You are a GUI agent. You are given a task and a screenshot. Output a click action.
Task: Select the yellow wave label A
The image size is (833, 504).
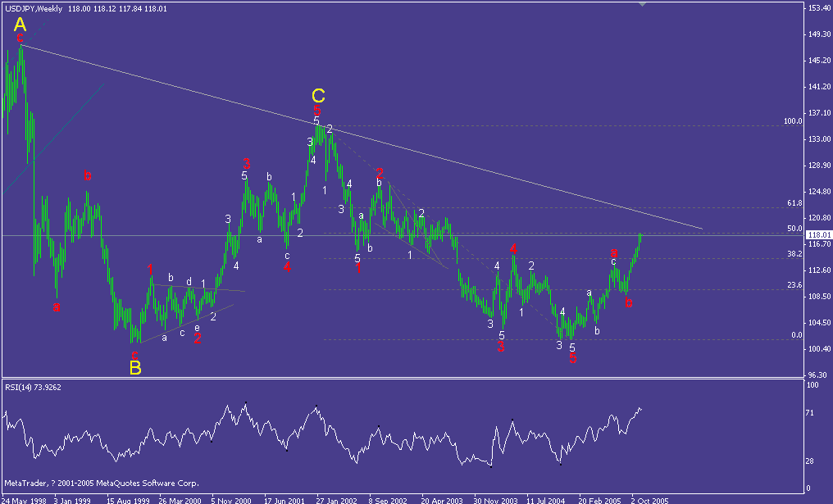click(20, 24)
